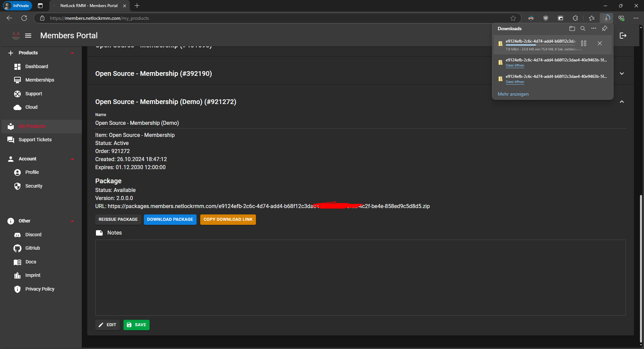Click Mehr anzeigen in Downloads
This screenshot has height=349, width=644.
(x=513, y=94)
